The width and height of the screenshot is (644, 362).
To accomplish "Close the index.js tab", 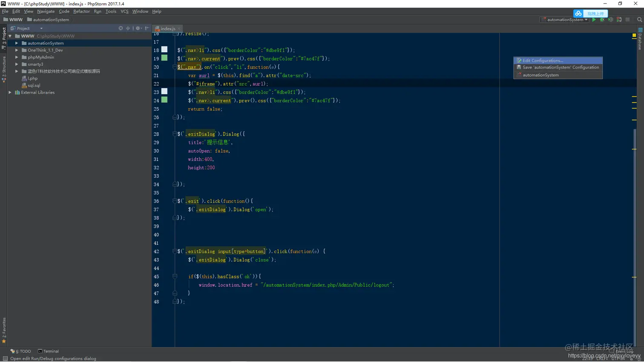I will 179,29.
